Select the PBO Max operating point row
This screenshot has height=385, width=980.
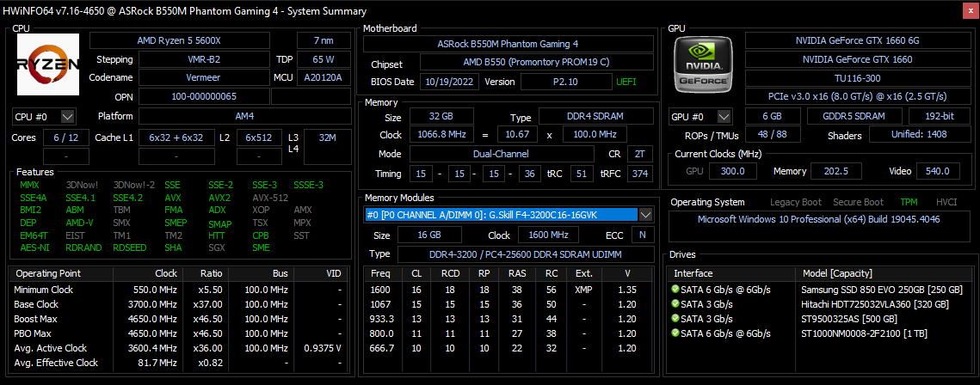point(178,333)
